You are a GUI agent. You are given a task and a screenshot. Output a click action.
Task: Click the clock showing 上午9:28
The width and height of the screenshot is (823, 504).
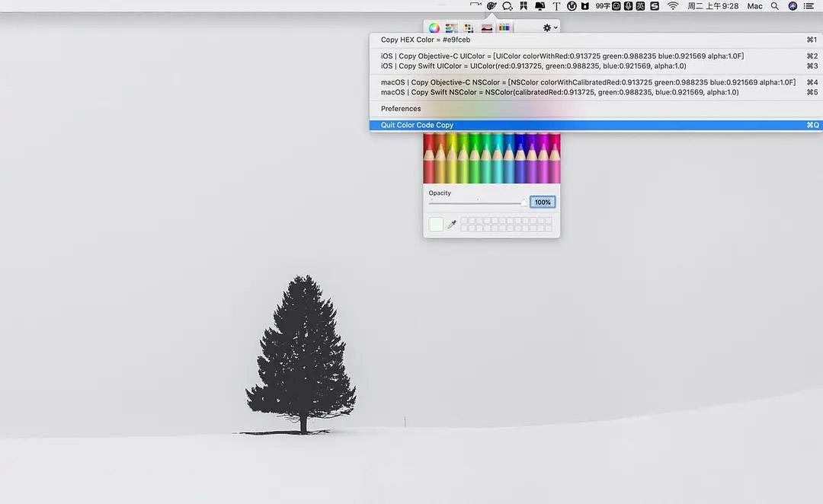[x=713, y=6]
